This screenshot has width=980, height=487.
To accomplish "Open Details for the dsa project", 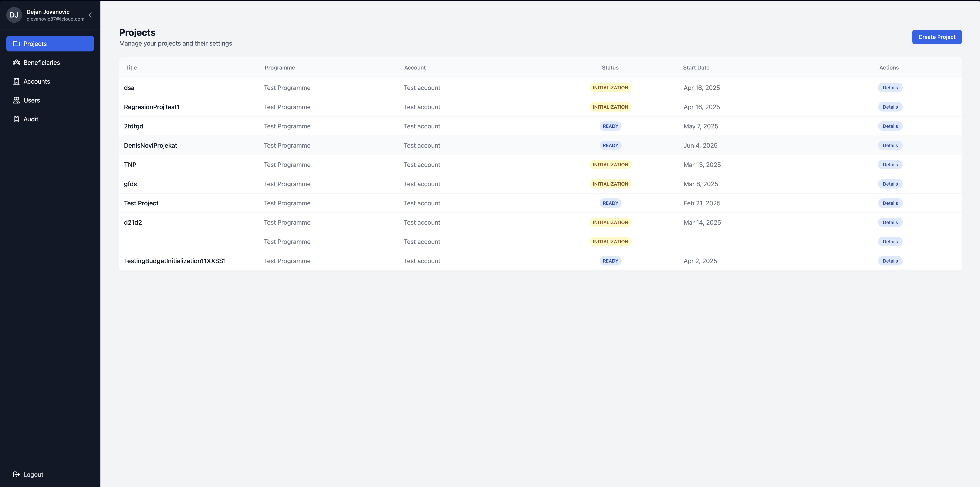I will pyautogui.click(x=890, y=88).
